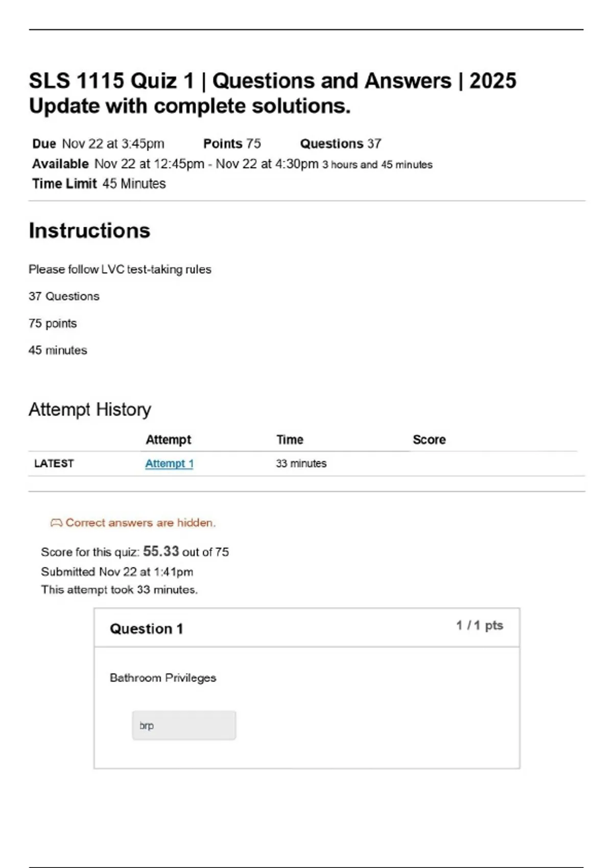Click the LATEST row label

tap(54, 464)
